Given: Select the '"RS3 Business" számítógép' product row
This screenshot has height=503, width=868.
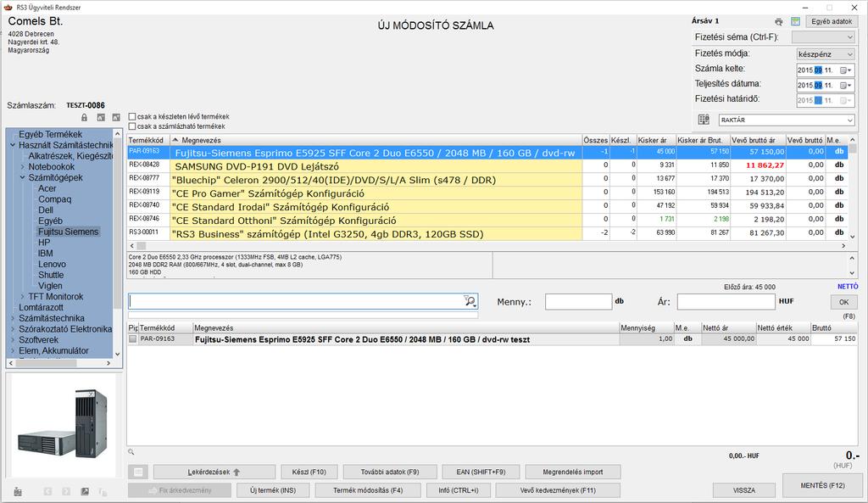Looking at the screenshot, I should (x=487, y=234).
